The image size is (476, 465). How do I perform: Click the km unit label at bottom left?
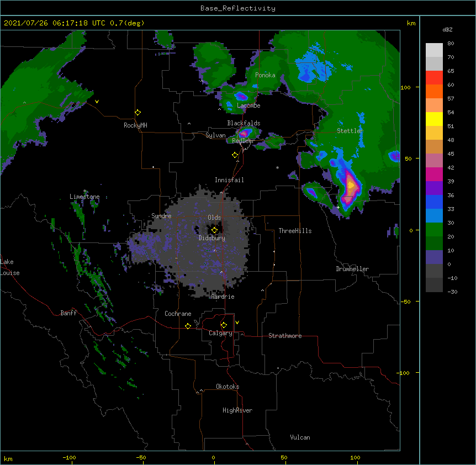(x=8, y=459)
